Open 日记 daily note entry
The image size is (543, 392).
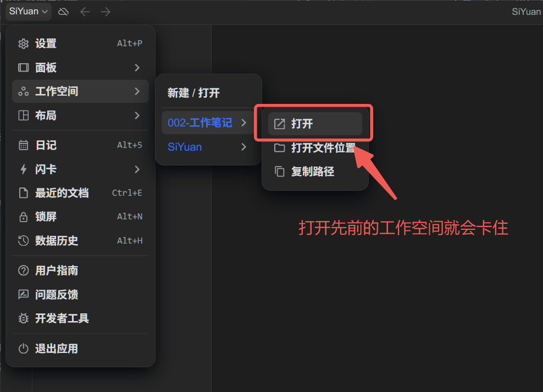pyautogui.click(x=80, y=145)
